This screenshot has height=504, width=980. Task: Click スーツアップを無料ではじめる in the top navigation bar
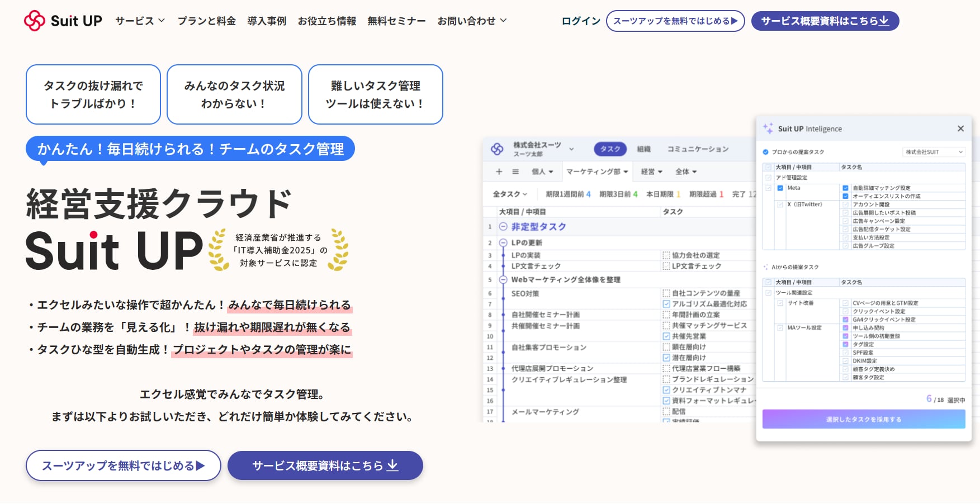pyautogui.click(x=675, y=21)
